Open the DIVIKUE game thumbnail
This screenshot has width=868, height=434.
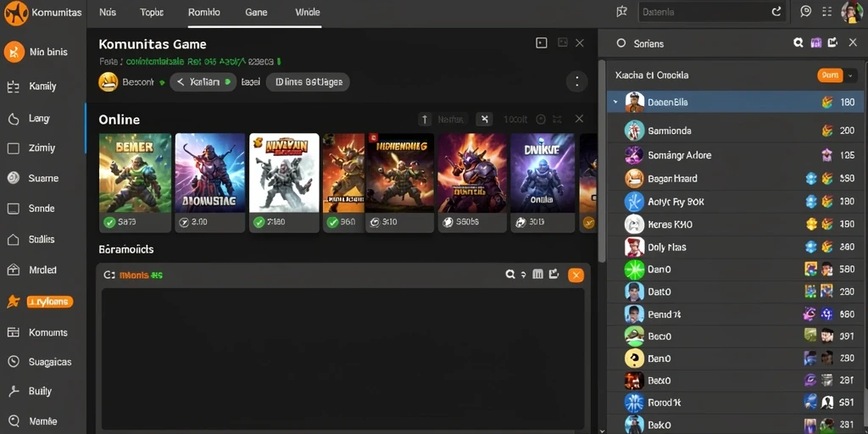[542, 173]
